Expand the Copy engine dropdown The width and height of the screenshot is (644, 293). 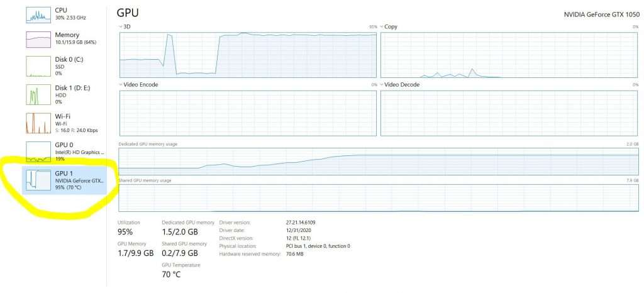pyautogui.click(x=382, y=26)
